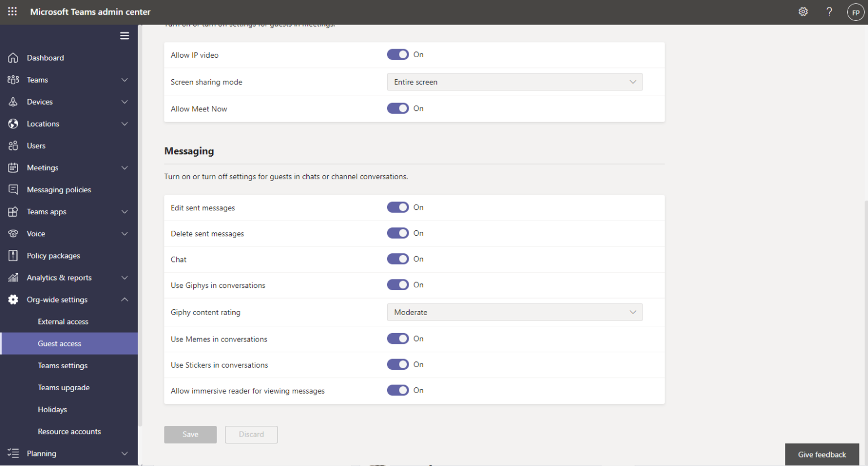The width and height of the screenshot is (868, 466).
Task: Change the Giphy content rating dropdown
Action: tap(514, 312)
